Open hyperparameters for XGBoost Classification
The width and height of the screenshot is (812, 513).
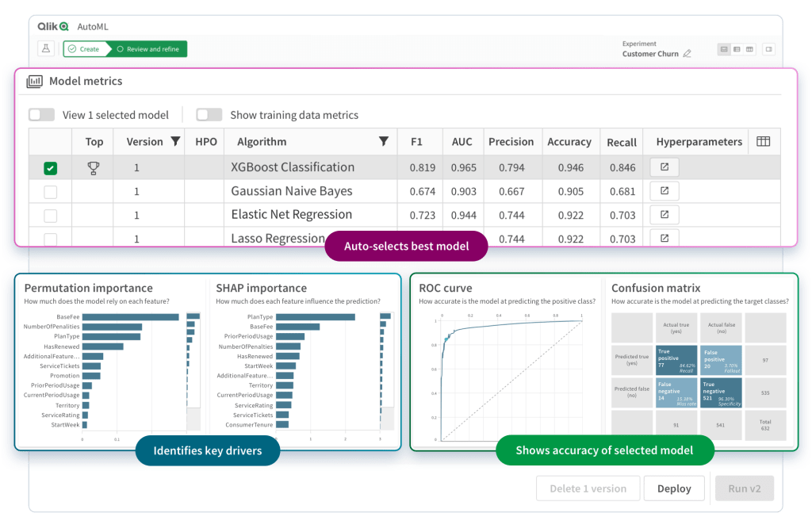(665, 167)
